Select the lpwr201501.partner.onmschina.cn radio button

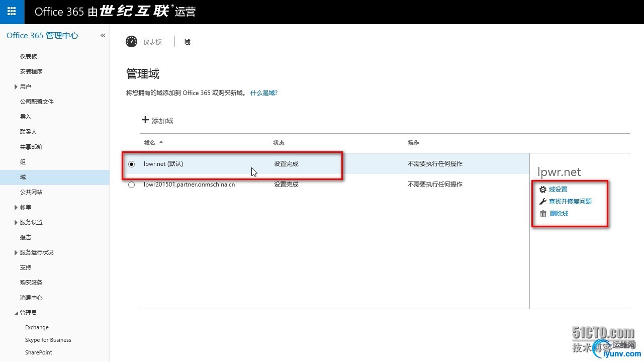point(132,185)
